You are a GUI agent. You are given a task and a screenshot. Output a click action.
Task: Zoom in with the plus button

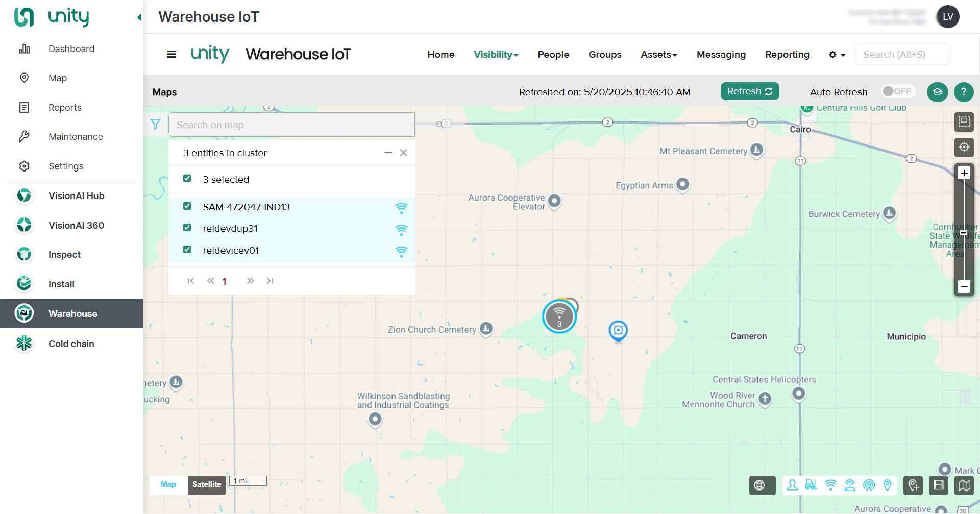coord(964,173)
